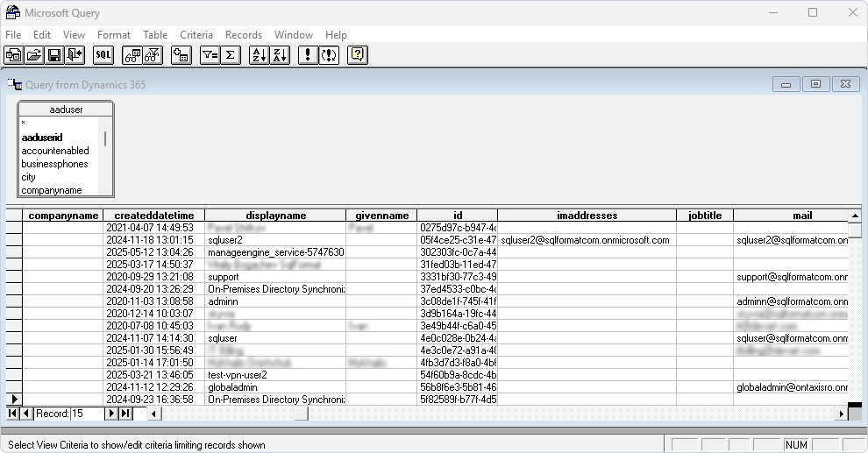Select the companyname field in aaduser list
This screenshot has width=868, height=453.
tap(52, 190)
